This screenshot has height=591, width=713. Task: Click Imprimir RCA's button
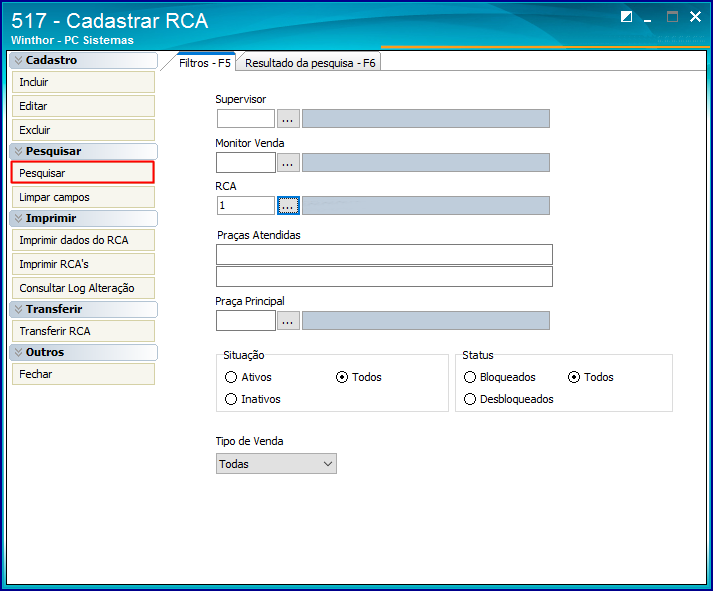pyautogui.click(x=83, y=264)
